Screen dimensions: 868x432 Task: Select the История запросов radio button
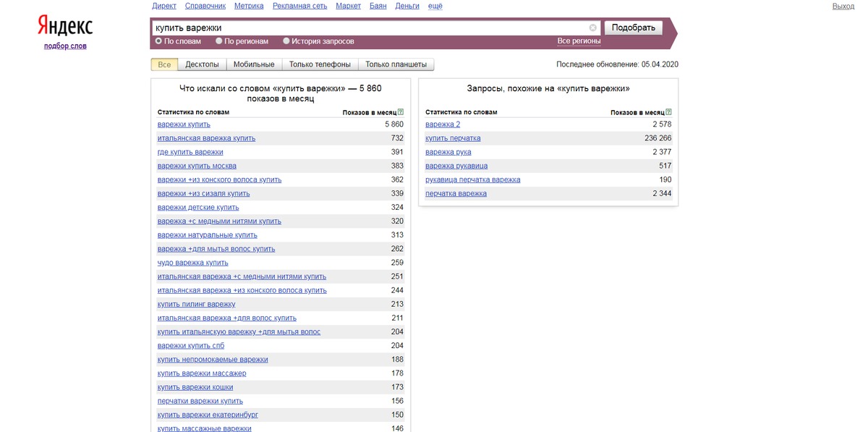pos(286,41)
